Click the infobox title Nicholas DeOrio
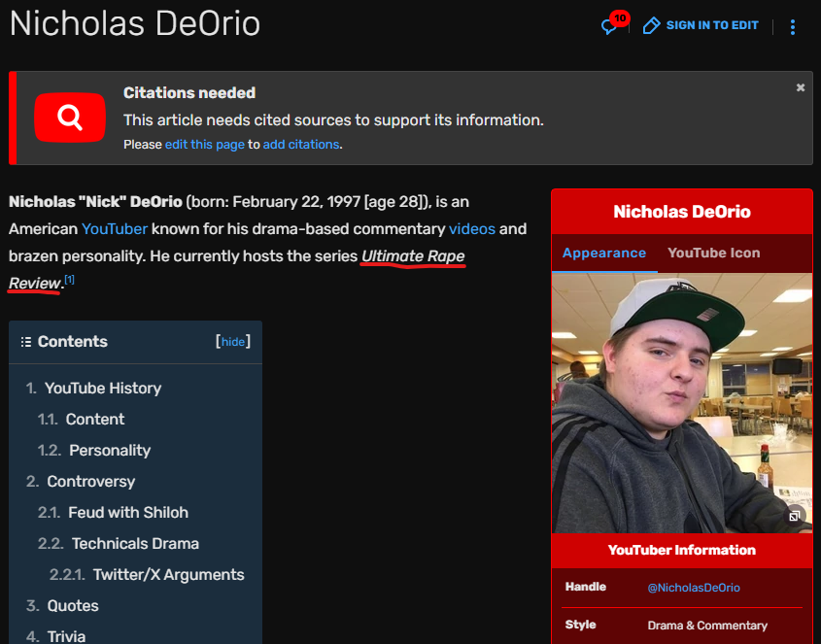The height and width of the screenshot is (644, 821). tap(682, 212)
